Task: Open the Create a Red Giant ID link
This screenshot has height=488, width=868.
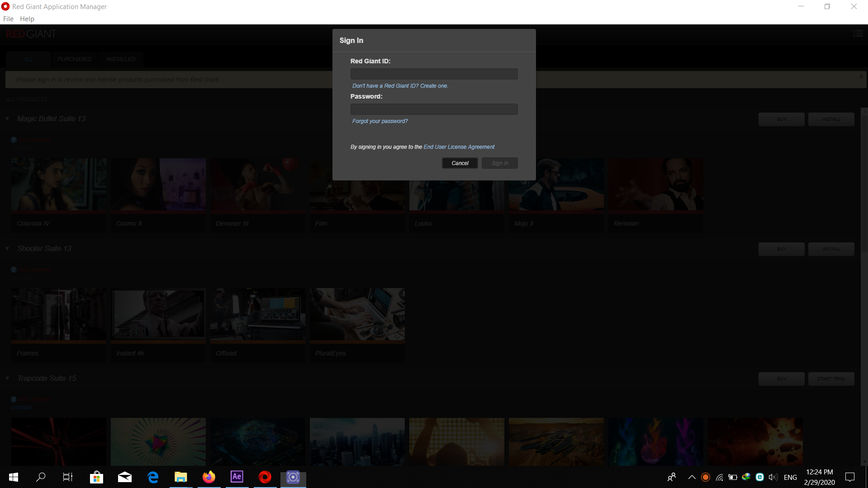Action: point(400,86)
